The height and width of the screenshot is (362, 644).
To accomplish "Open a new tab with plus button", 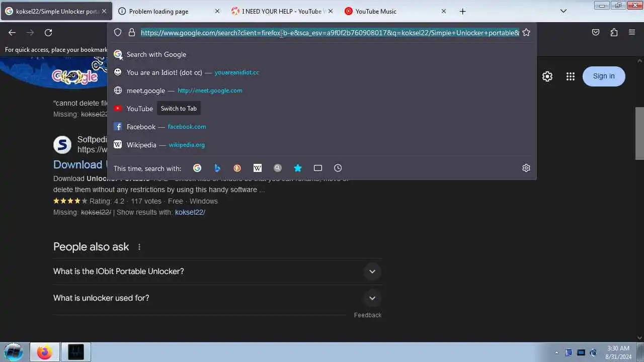I will point(463,11).
